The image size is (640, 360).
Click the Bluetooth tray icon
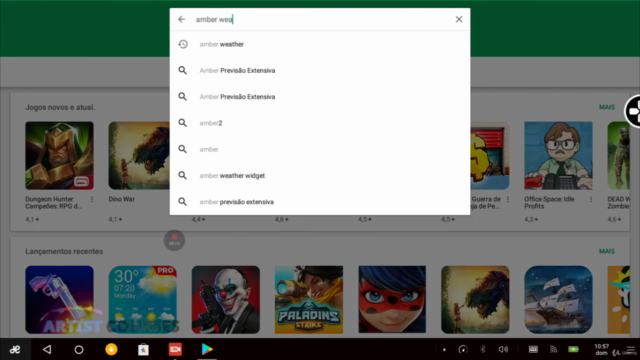tap(483, 349)
